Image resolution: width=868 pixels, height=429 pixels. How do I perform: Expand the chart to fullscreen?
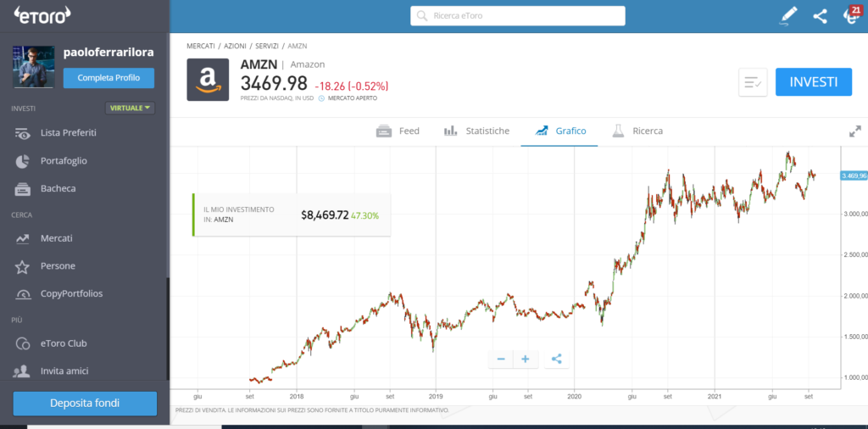(855, 131)
